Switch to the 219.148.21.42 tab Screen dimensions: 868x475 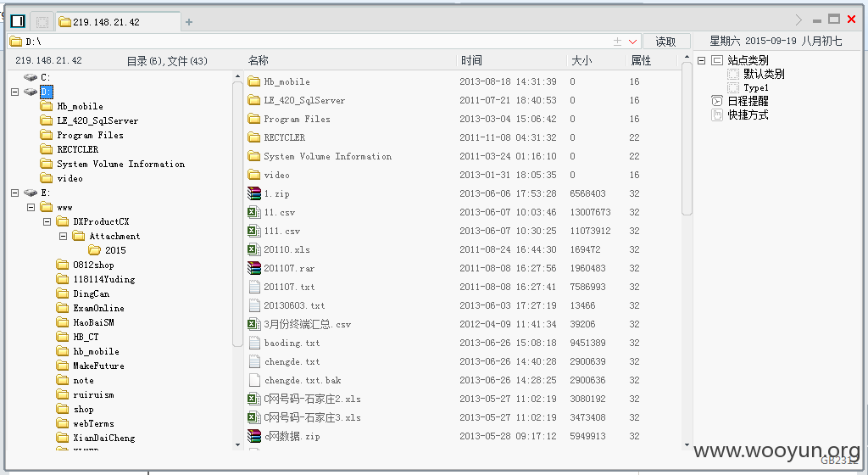click(x=118, y=21)
